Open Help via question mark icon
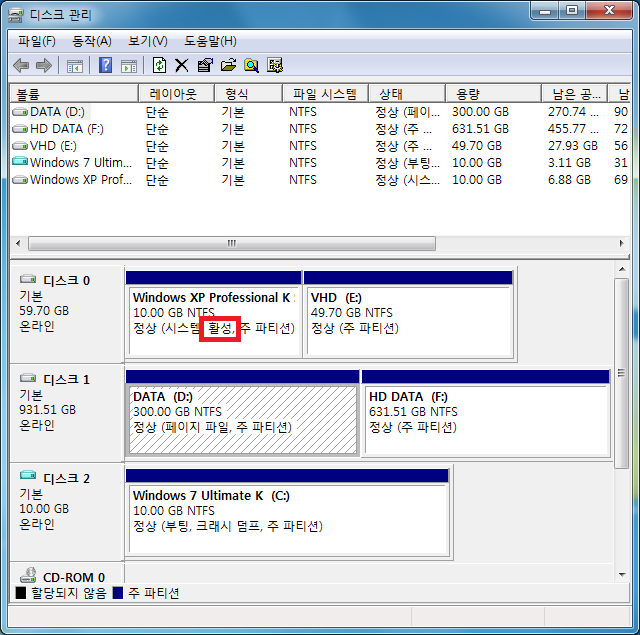Screen dimensions: 640x635 coord(106,65)
